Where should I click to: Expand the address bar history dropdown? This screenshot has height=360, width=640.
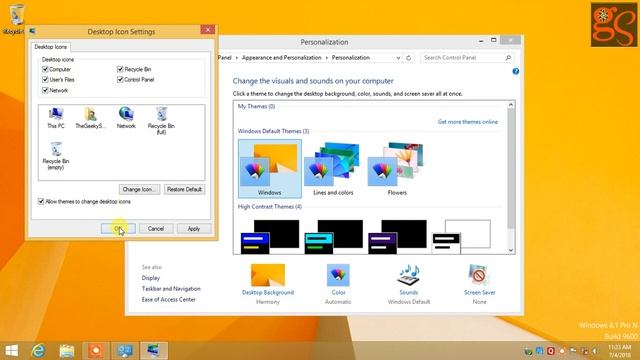(x=398, y=58)
